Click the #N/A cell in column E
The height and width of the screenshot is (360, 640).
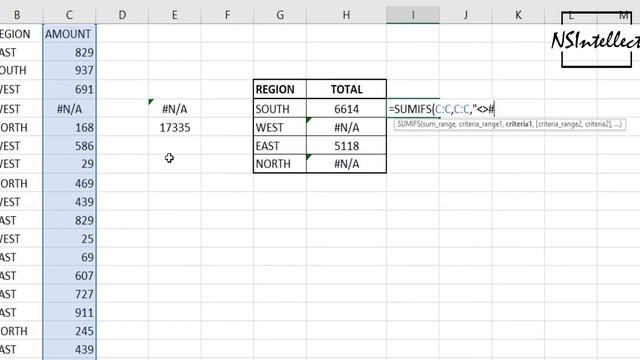(174, 109)
